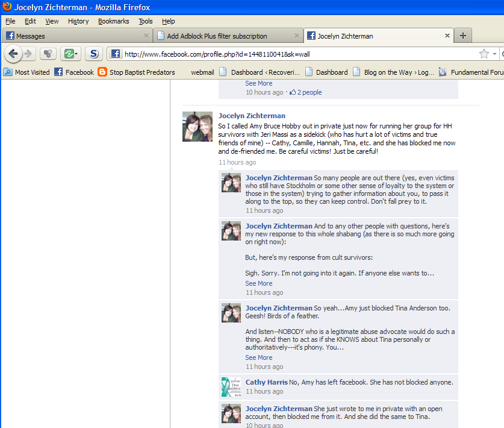
Task: Click the URL address field
Action: click(x=299, y=54)
